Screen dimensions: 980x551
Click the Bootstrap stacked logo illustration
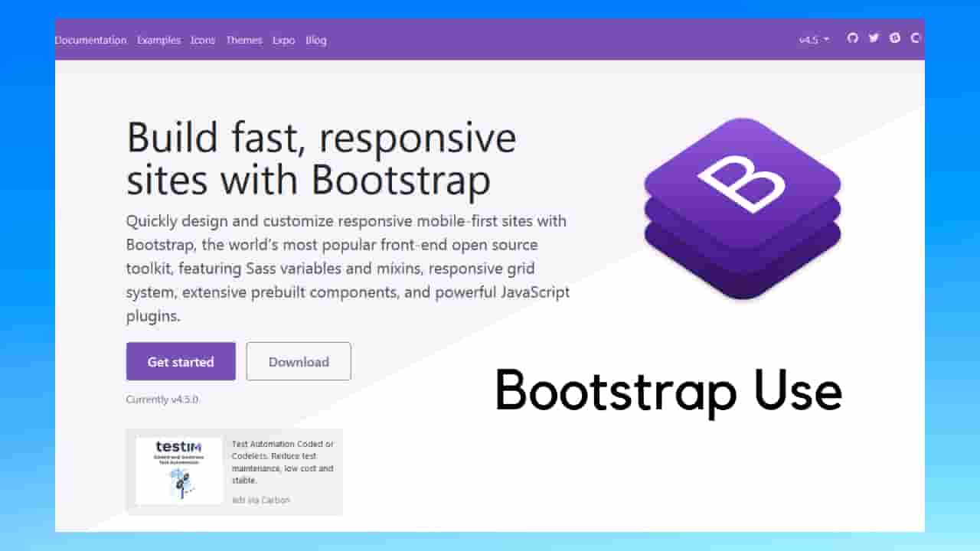tap(741, 208)
